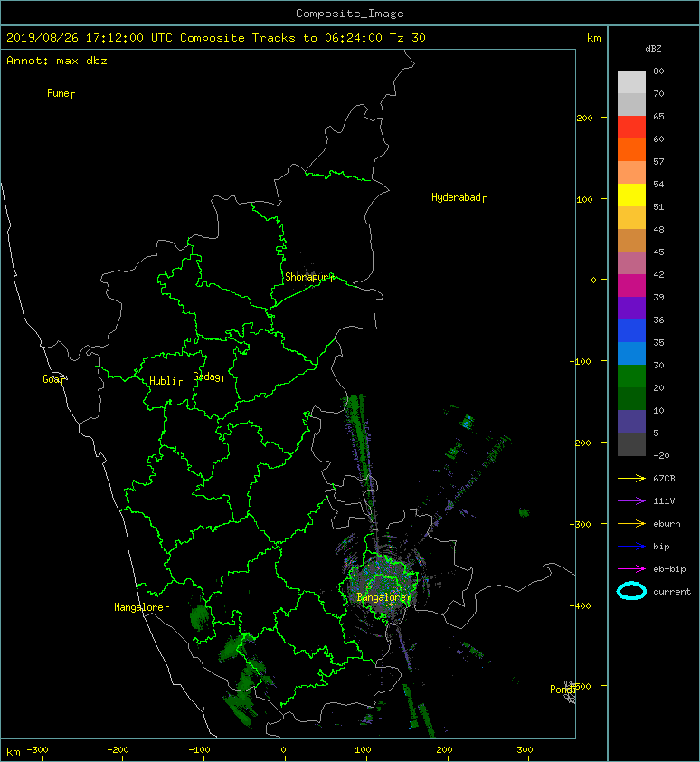Click the slate purple swatch between 10 and 5
This screenshot has height=762, width=700.
[631, 421]
